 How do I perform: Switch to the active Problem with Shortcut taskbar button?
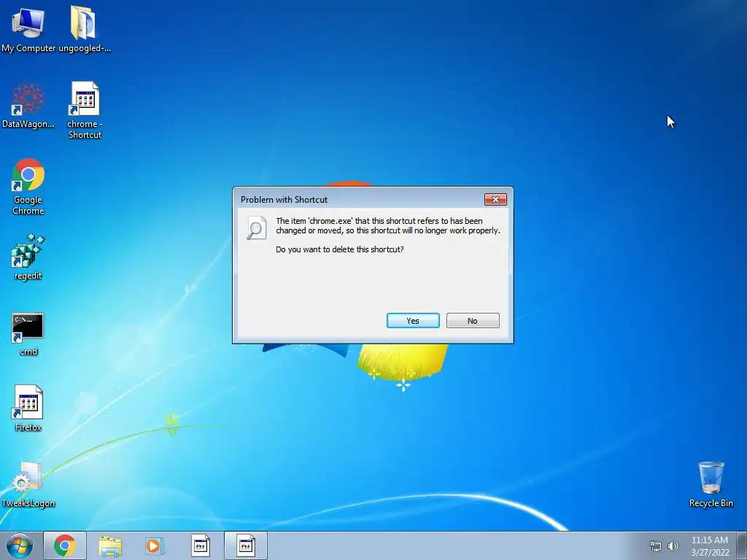click(x=246, y=545)
